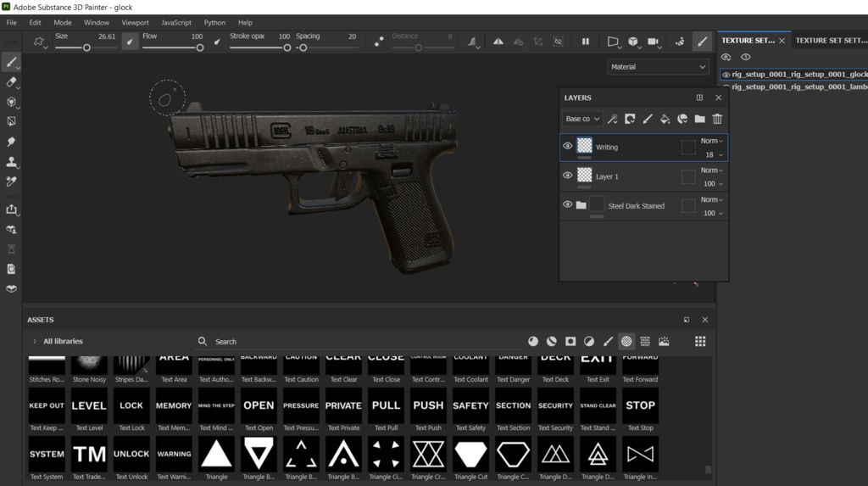Switch assets to grid view icon

[x=700, y=341]
